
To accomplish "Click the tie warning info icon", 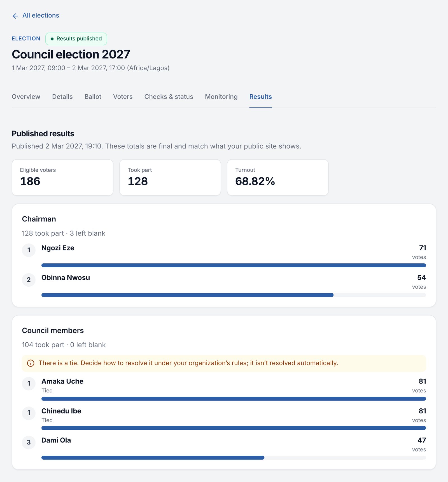I will [31, 363].
